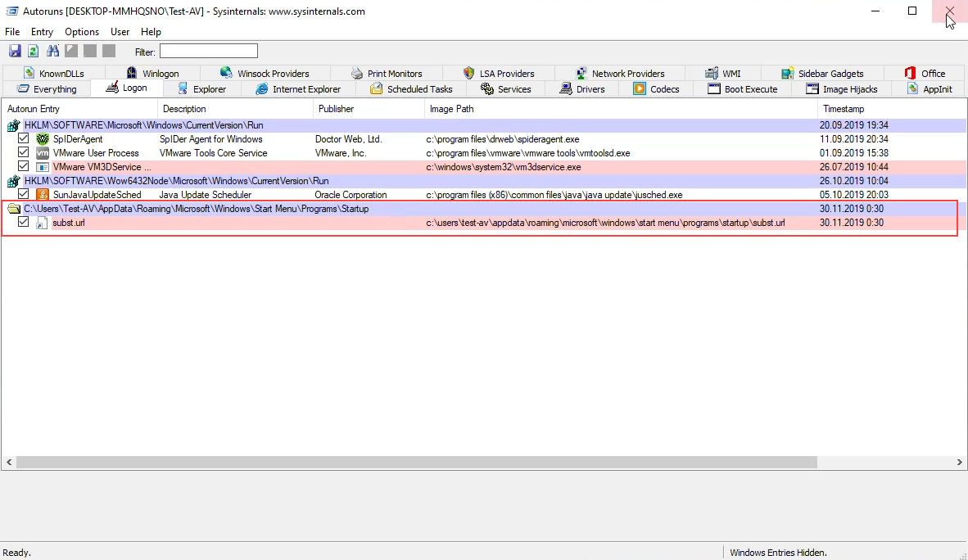The height and width of the screenshot is (560, 968).
Task: Click timestamp 11.09.2019 20:34
Action: click(x=854, y=139)
